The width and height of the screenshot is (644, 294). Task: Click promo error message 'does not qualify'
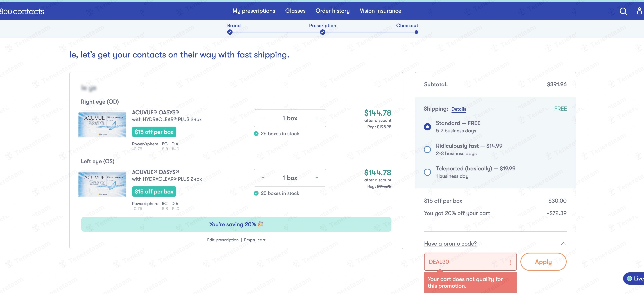click(470, 282)
